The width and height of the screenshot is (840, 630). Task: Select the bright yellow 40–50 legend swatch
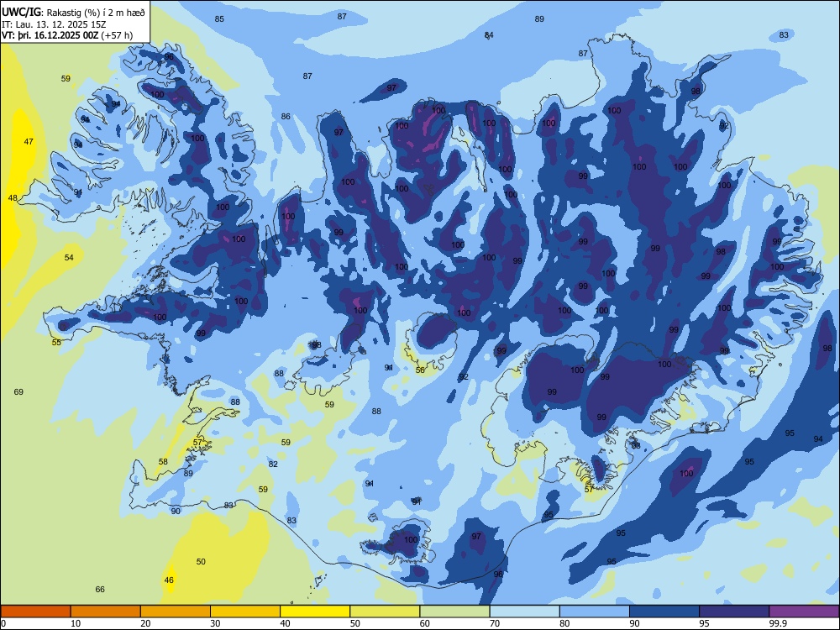pos(315,612)
